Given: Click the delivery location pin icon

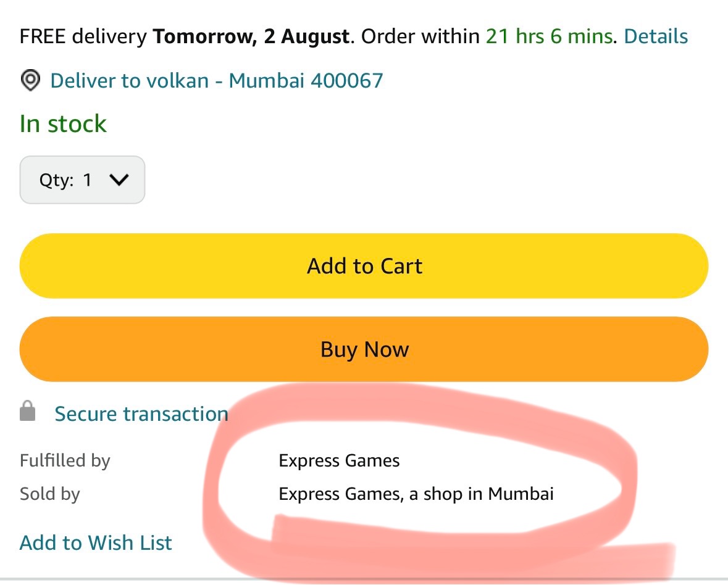Looking at the screenshot, I should 30,80.
